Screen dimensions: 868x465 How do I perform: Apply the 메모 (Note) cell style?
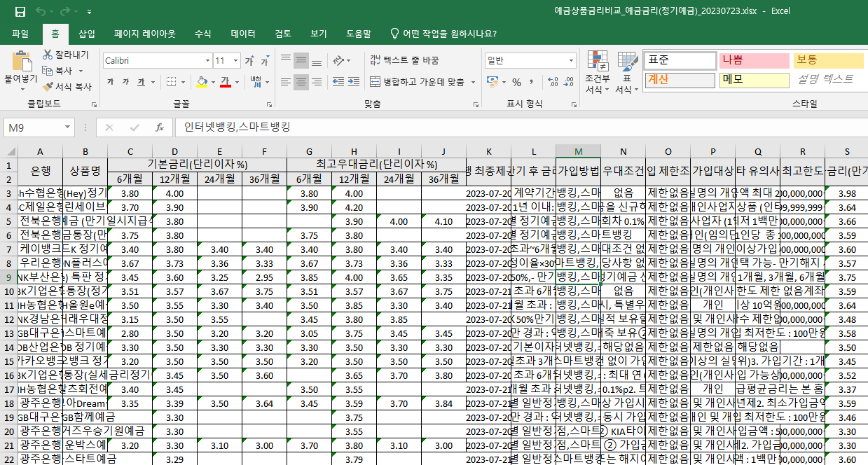tap(754, 79)
